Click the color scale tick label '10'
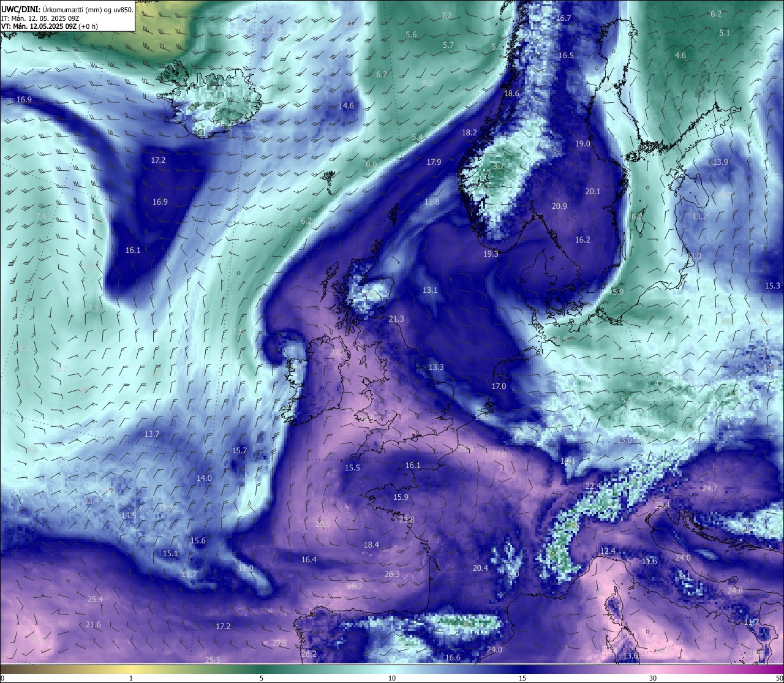The width and height of the screenshot is (784, 683). (392, 678)
